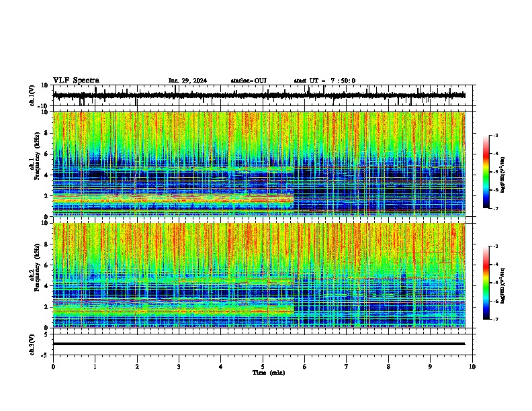Viewport: 532px width, 411px height.
Task: Click the time-axis tick label "4"
Action: (x=221, y=367)
